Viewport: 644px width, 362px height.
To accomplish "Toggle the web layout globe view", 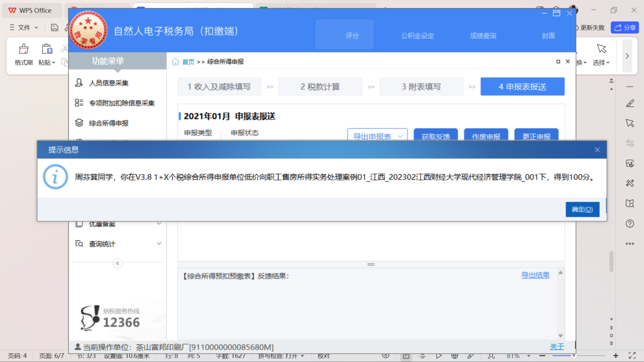I will pyautogui.click(x=455, y=356).
